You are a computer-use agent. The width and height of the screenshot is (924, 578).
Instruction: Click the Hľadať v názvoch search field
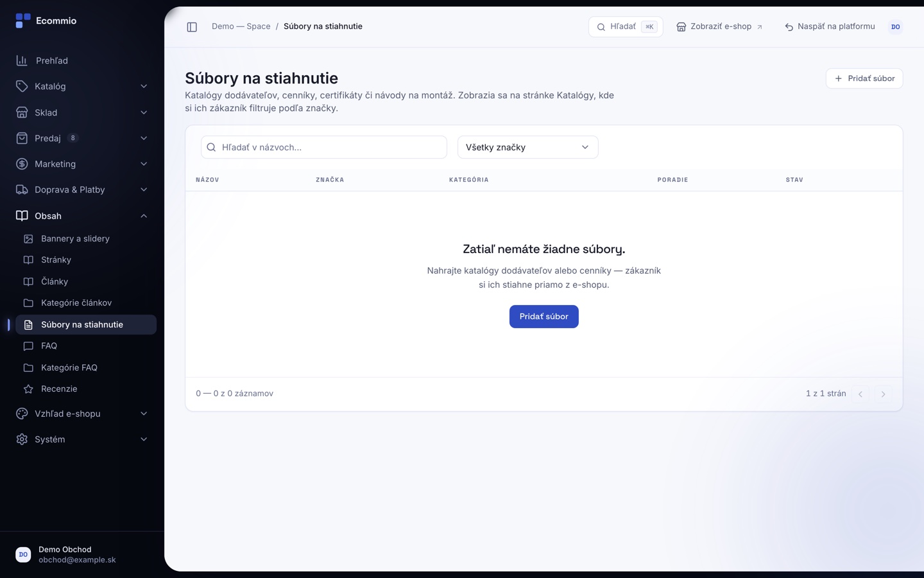[x=324, y=147]
